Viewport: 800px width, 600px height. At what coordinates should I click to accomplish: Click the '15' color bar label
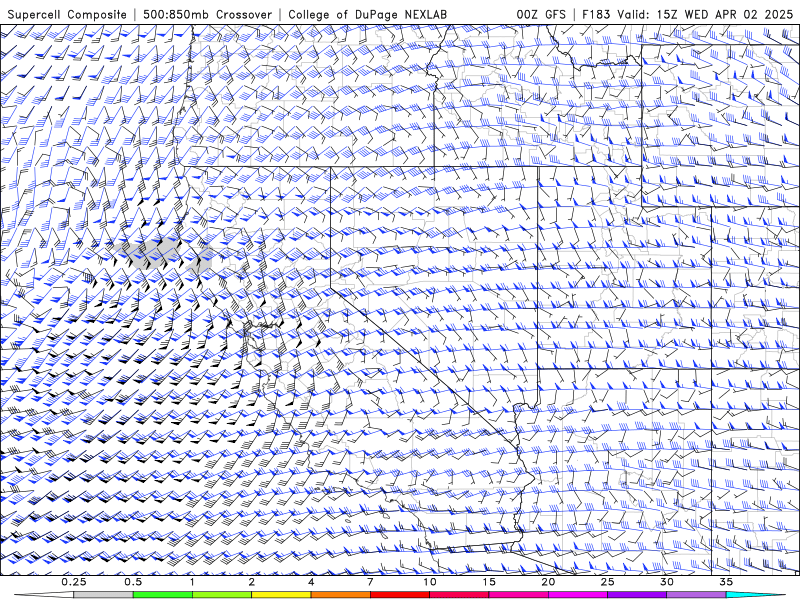(489, 582)
